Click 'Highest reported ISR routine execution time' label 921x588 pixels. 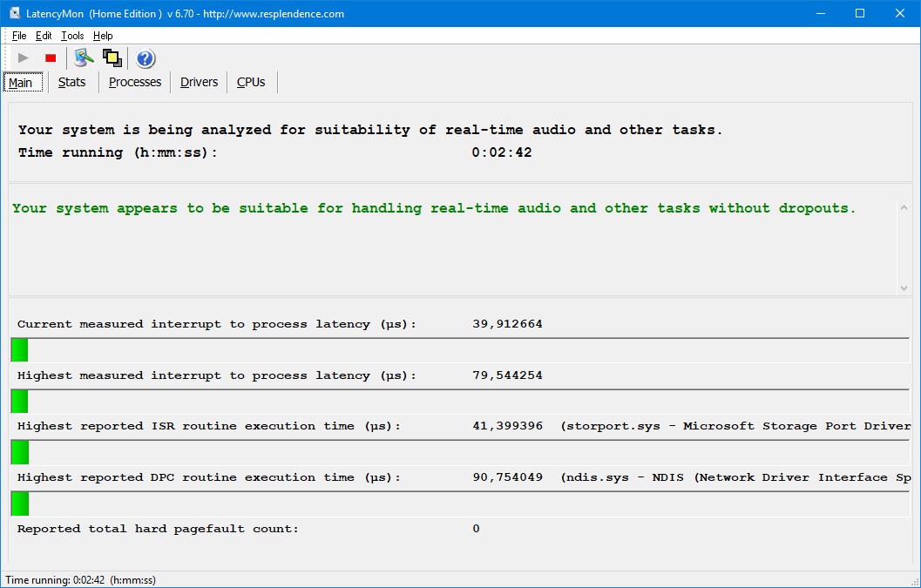pos(209,427)
